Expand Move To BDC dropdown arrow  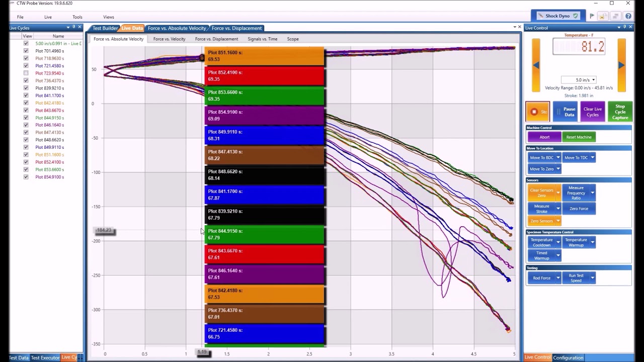558,158
